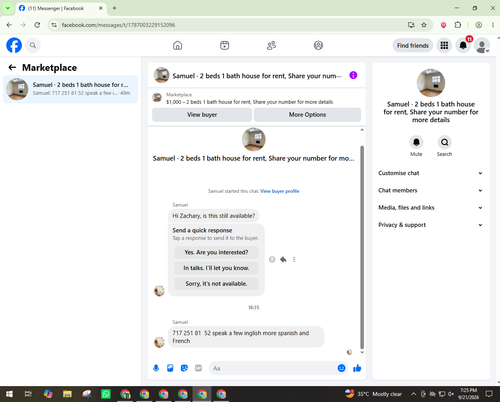Open the Facebook menu grid icon
500x402 pixels.
tap(444, 45)
